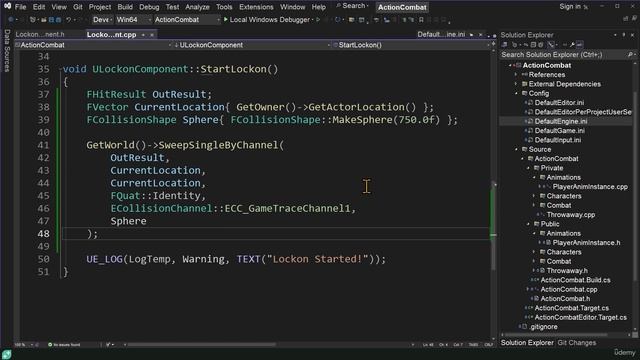The image size is (640, 360).
Task: Switch to the Lockon...nent.h tab
Action: tap(40, 35)
